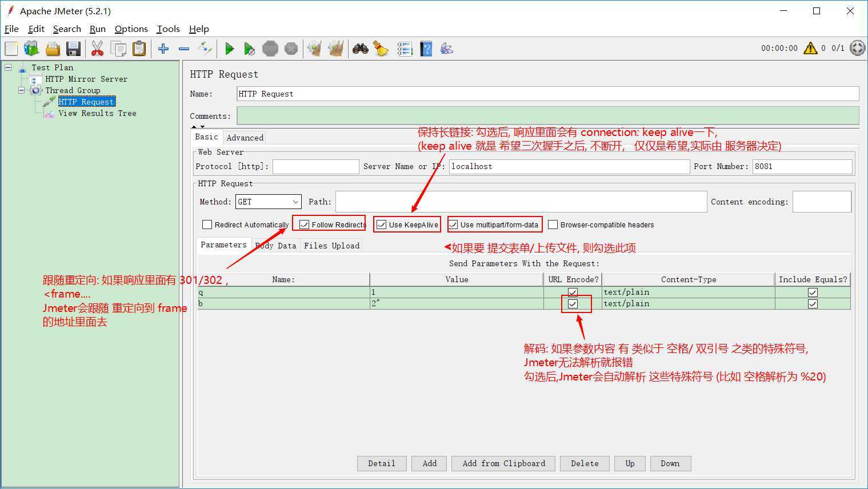Click the Paste clipboard icon
This screenshot has height=489, width=868.
(x=139, y=49)
